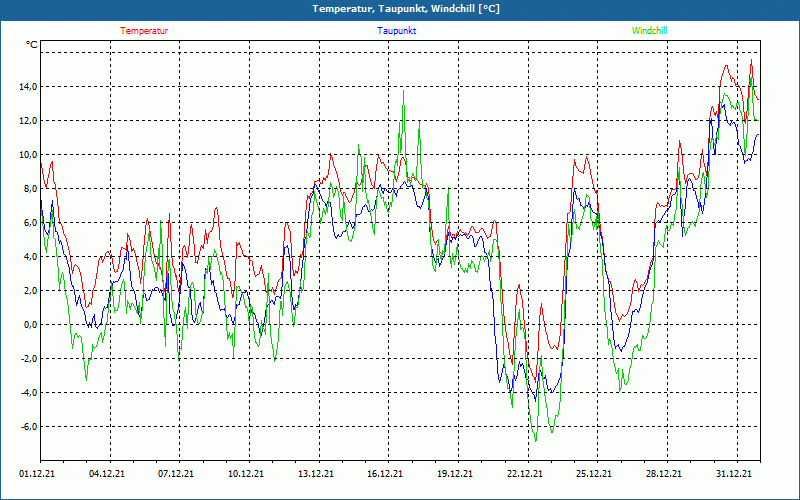Click the -6,0 y-axis value

point(29,427)
